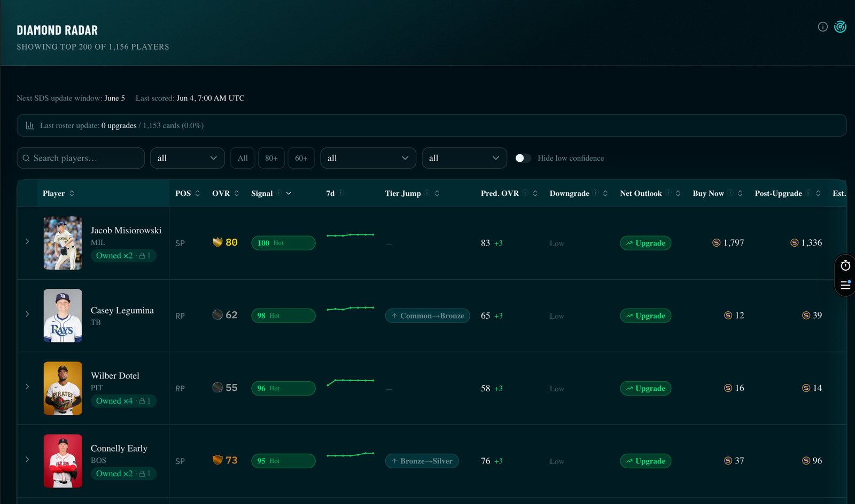Select the 80+ rating filter
This screenshot has width=855, height=504.
pos(271,158)
